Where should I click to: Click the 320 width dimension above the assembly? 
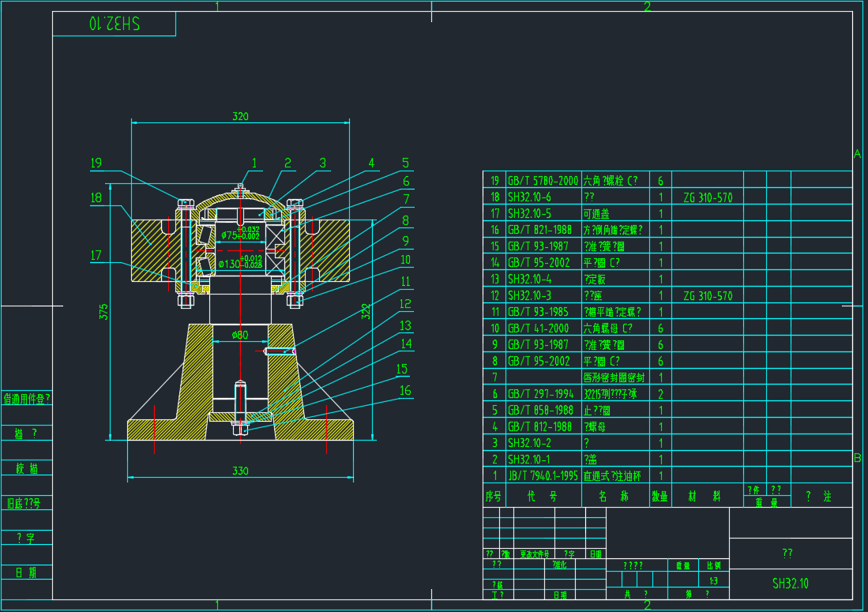pos(240,116)
